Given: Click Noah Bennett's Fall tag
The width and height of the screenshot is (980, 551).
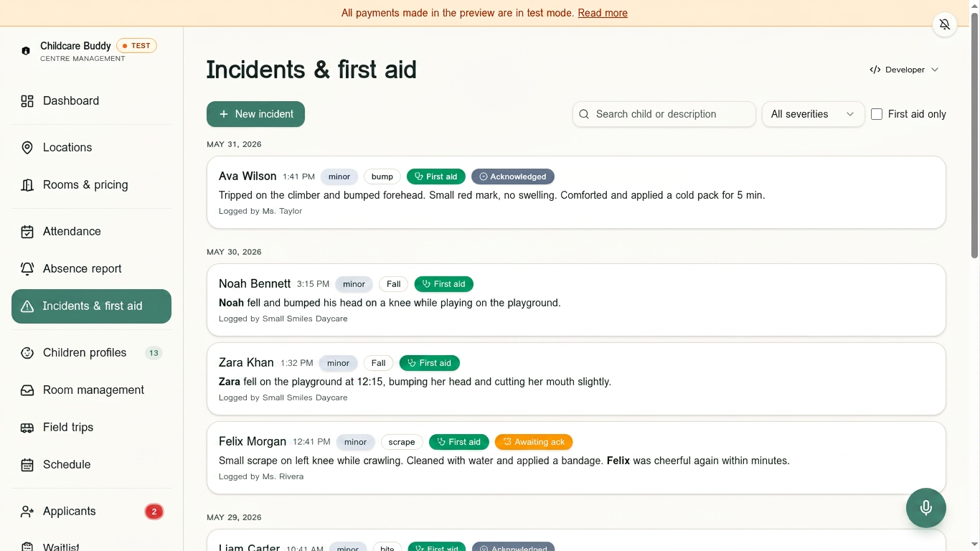Looking at the screenshot, I should point(394,284).
